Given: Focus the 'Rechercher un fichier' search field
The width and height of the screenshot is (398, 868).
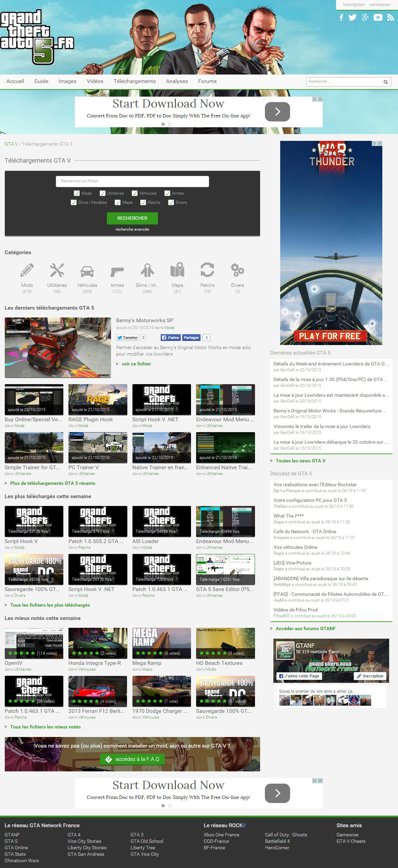Looking at the screenshot, I should [x=132, y=181].
